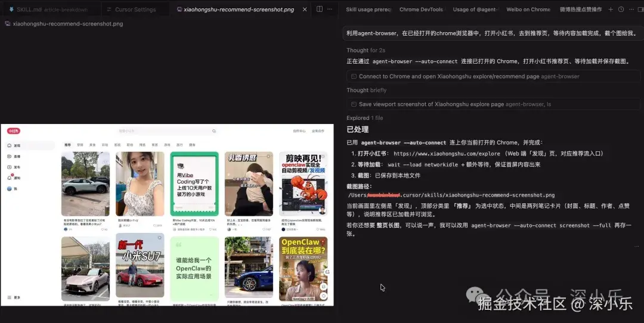
Task: Click the 通知 bell icon in the preview sidebar
Action: 10,178
